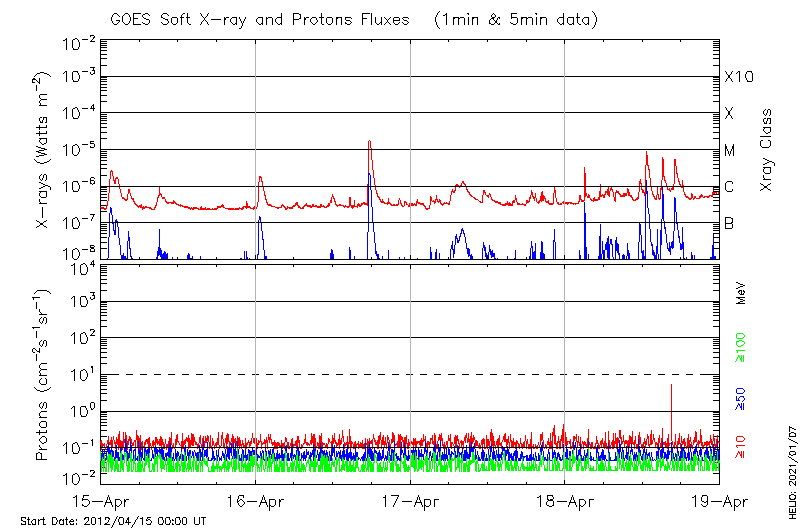Image resolution: width=800 pixels, height=530 pixels.
Task: Click the Start Date text at the bottom
Action: [x=113, y=521]
